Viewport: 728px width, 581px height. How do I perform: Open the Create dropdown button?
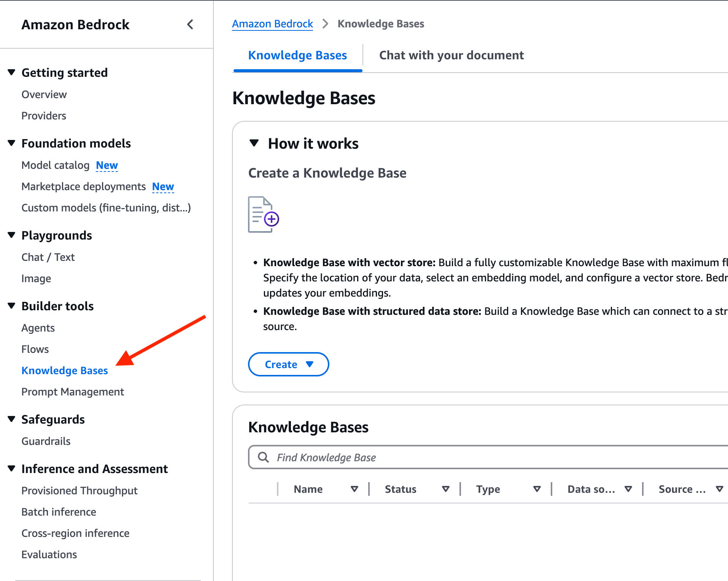click(288, 364)
